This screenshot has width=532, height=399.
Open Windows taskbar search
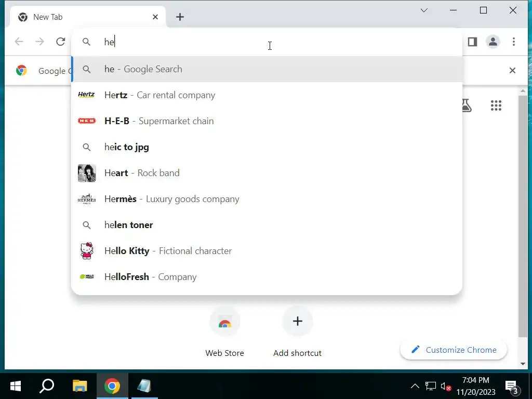pos(47,386)
